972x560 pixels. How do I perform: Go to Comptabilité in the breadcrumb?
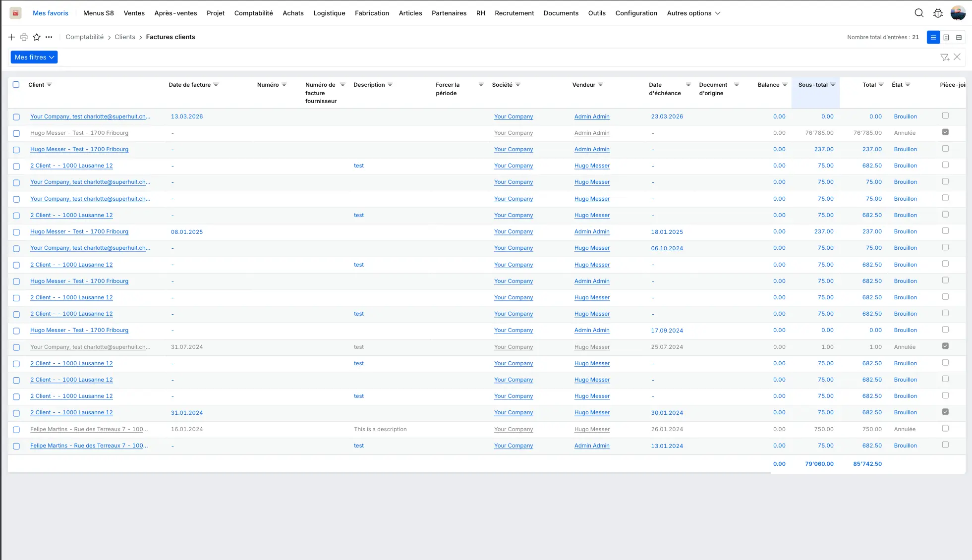(85, 37)
